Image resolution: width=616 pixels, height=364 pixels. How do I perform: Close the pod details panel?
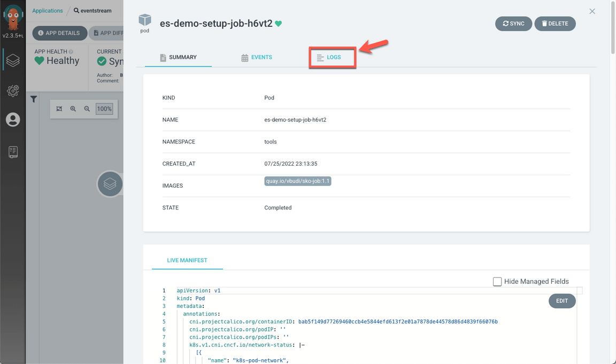point(592,11)
